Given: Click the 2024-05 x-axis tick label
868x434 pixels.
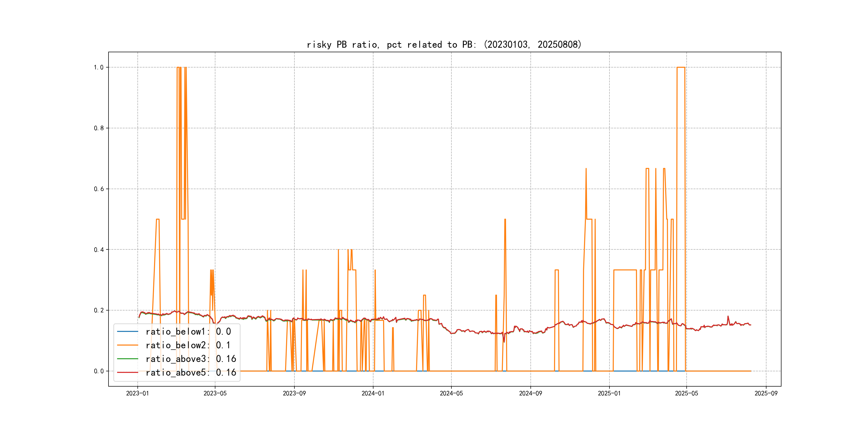Looking at the screenshot, I should click(451, 394).
